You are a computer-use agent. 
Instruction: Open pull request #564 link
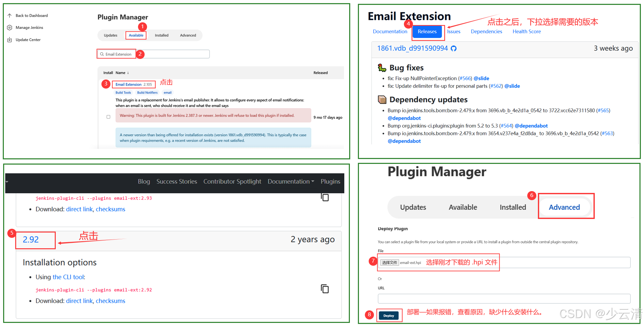(506, 126)
